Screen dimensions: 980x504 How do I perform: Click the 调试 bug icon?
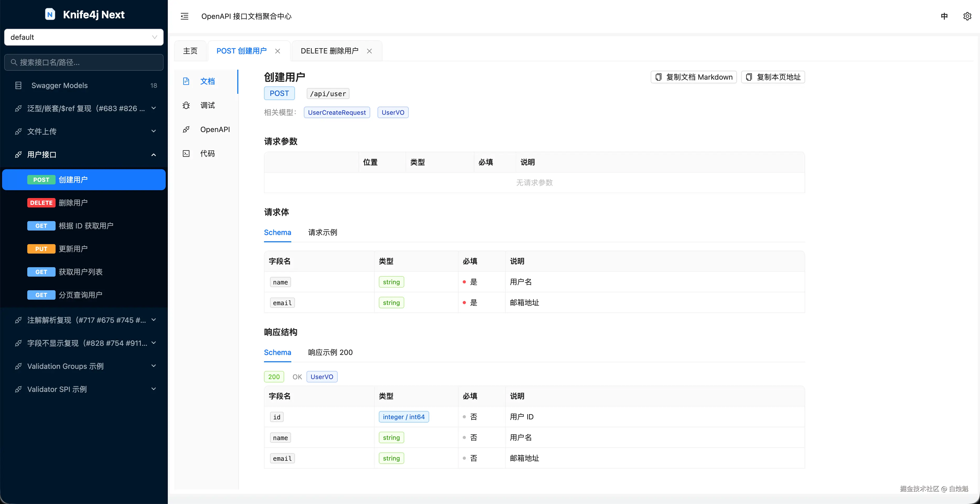(x=186, y=105)
